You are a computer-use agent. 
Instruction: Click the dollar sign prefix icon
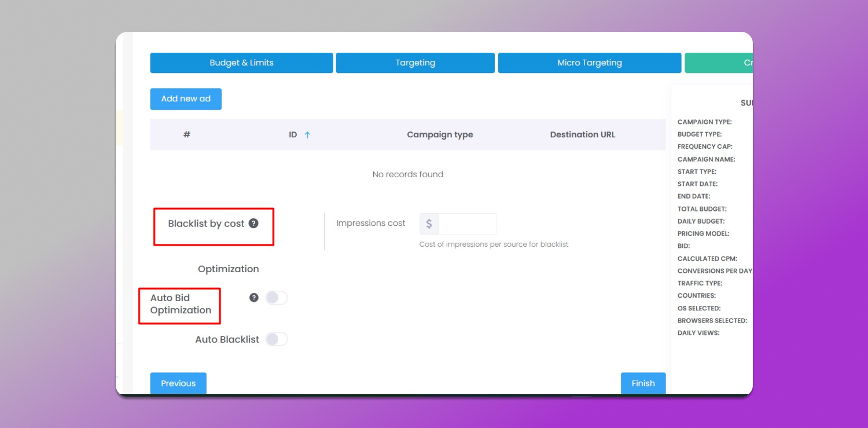pyautogui.click(x=429, y=224)
